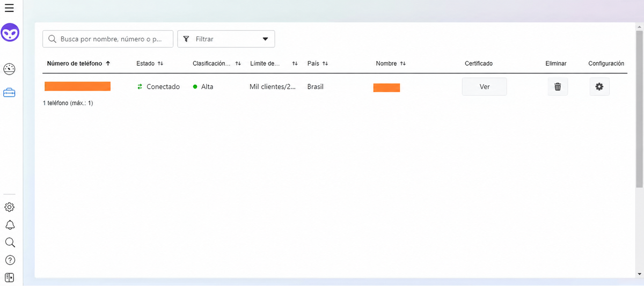
Task: Click the Configuración column header
Action: pos(606,63)
